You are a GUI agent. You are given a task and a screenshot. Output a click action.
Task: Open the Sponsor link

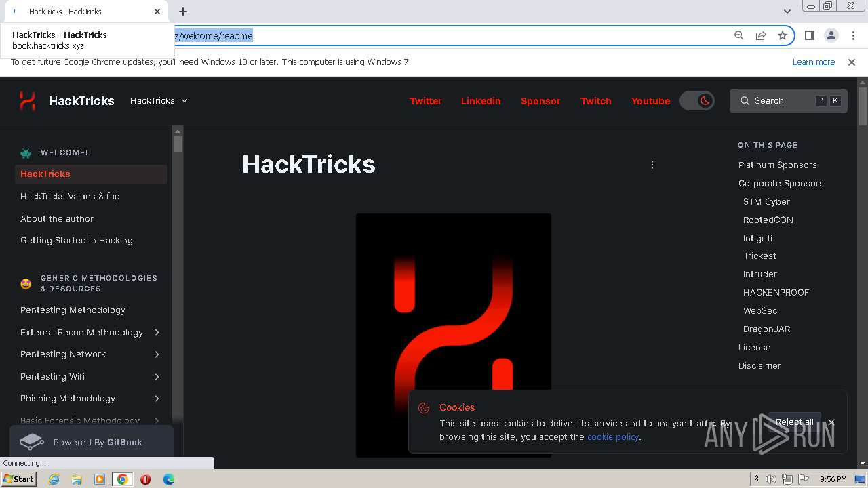coord(540,100)
